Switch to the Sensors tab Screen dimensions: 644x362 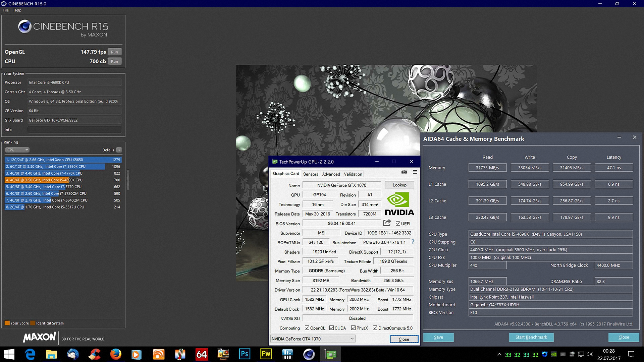[311, 174]
